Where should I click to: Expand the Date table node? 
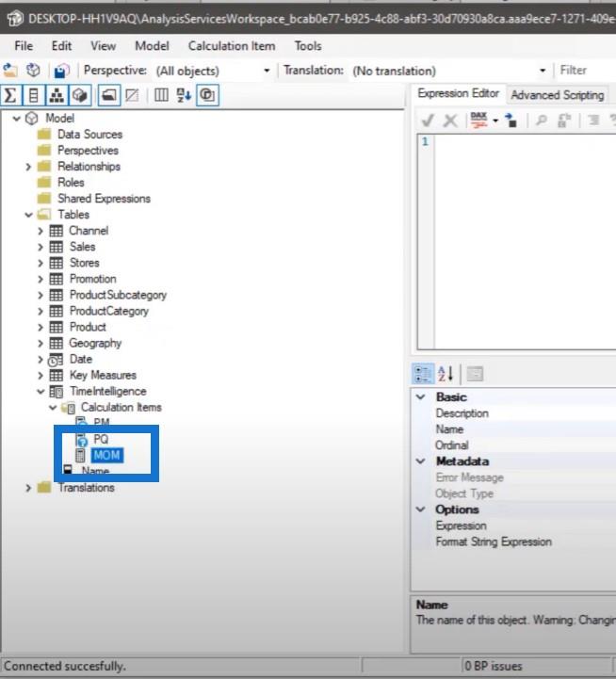tap(40, 359)
